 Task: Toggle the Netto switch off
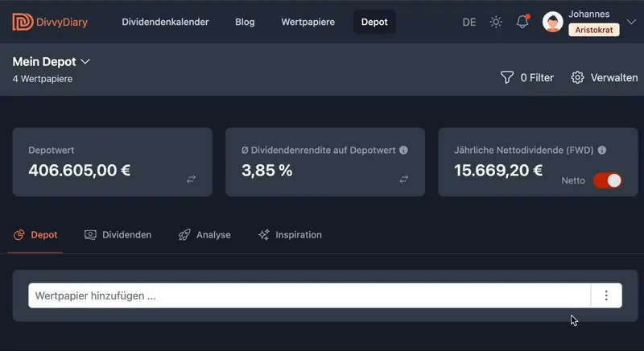[608, 180]
